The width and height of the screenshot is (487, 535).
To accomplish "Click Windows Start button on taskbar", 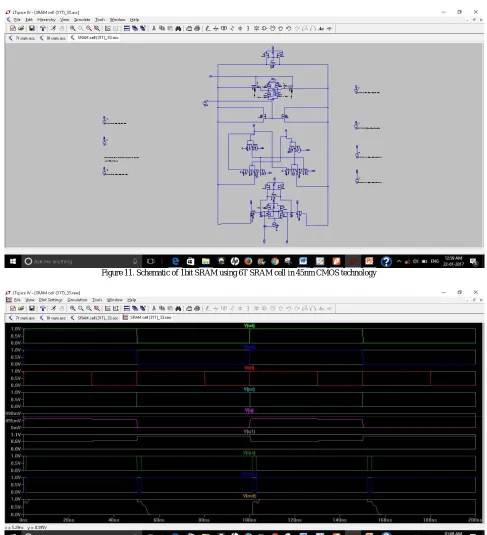I will [x=13, y=261].
